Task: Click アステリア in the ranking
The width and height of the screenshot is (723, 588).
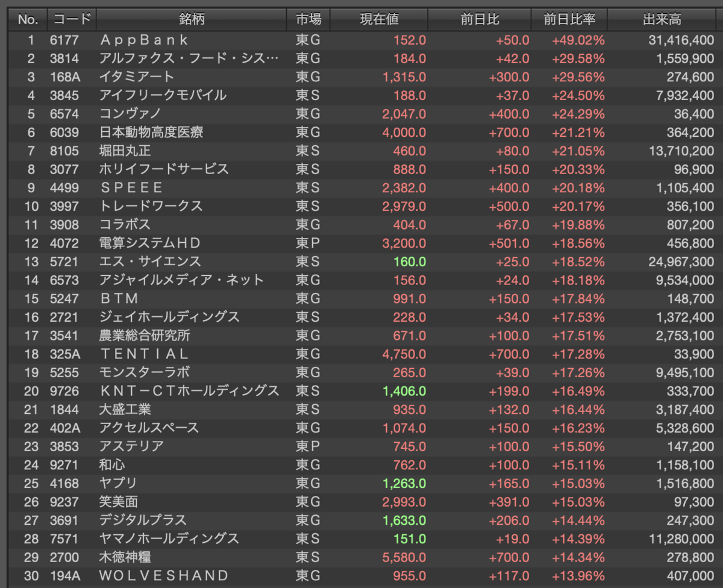Action: pyautogui.click(x=131, y=446)
